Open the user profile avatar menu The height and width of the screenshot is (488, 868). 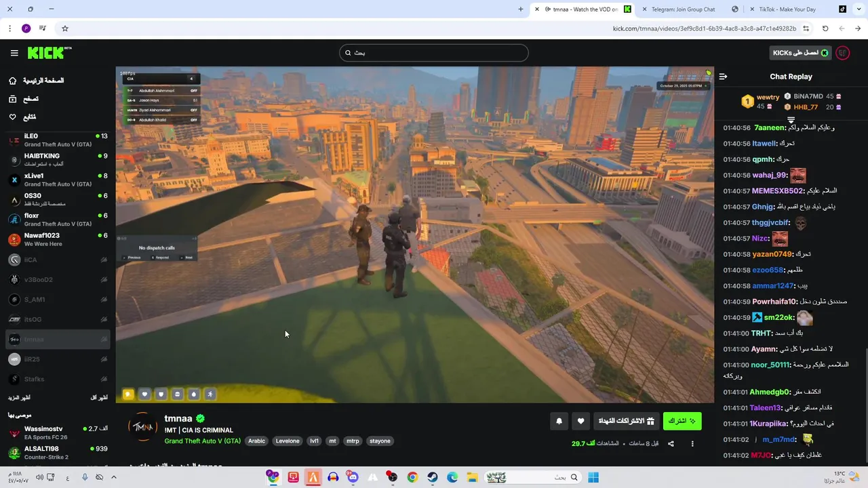[843, 53]
